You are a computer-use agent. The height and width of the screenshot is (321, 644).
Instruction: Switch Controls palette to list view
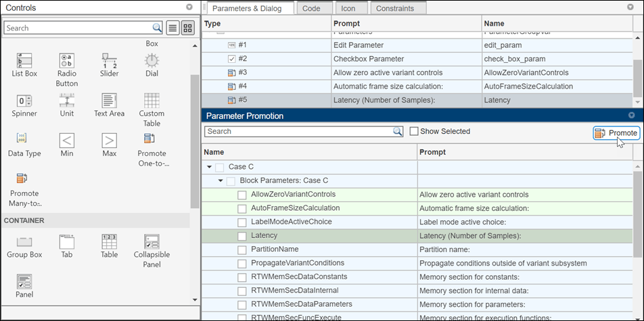(173, 28)
